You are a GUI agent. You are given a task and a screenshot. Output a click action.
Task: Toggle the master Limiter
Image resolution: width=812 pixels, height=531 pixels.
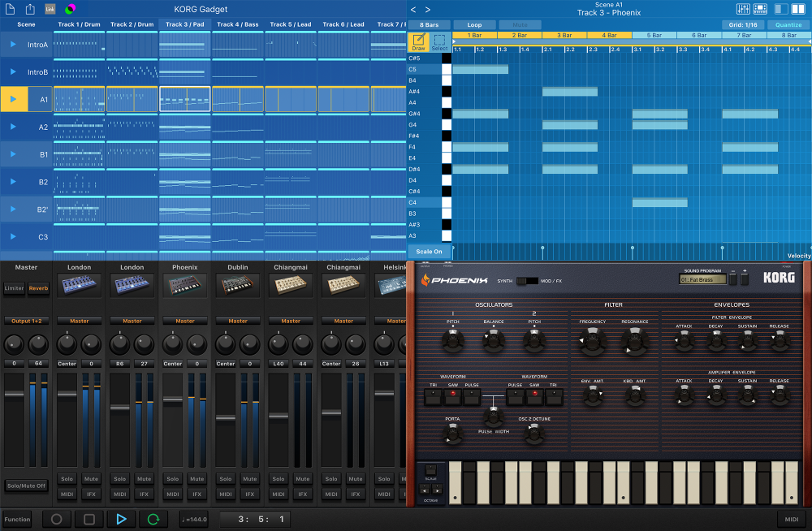[14, 288]
